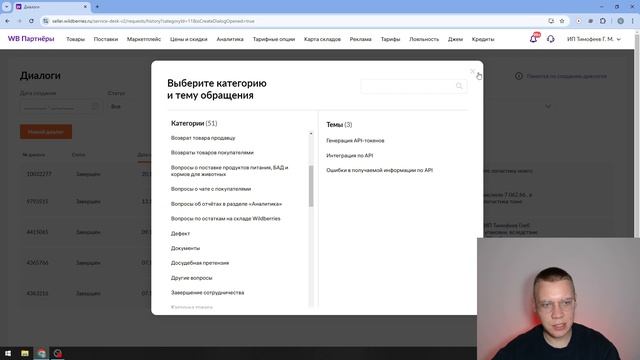Expand the ИП Тимофеев account dropdown

click(x=594, y=39)
